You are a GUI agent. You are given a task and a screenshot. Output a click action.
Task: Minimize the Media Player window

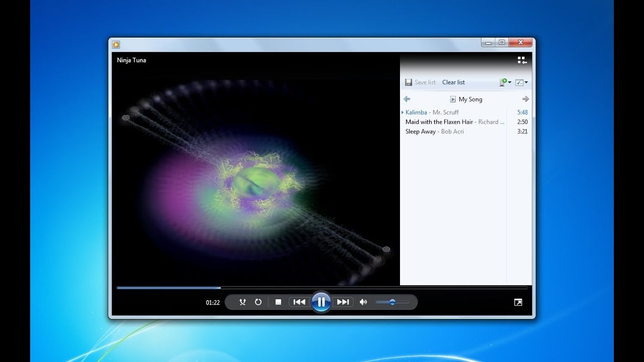click(488, 43)
